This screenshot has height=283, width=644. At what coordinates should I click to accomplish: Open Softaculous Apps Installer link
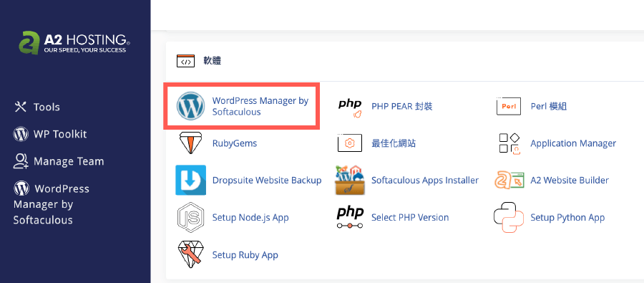click(425, 180)
